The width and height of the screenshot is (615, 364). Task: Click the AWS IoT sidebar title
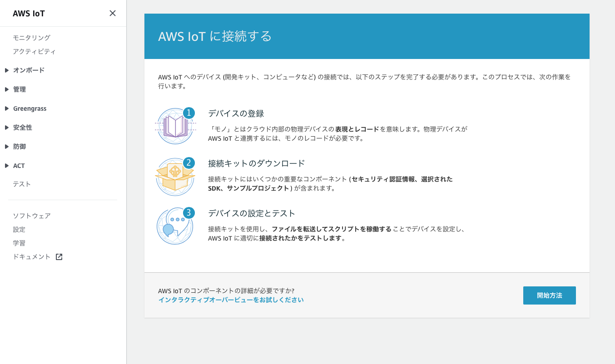pos(29,14)
